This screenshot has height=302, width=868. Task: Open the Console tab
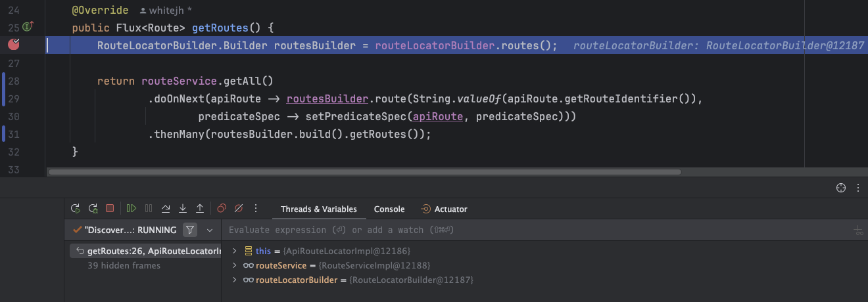[389, 209]
